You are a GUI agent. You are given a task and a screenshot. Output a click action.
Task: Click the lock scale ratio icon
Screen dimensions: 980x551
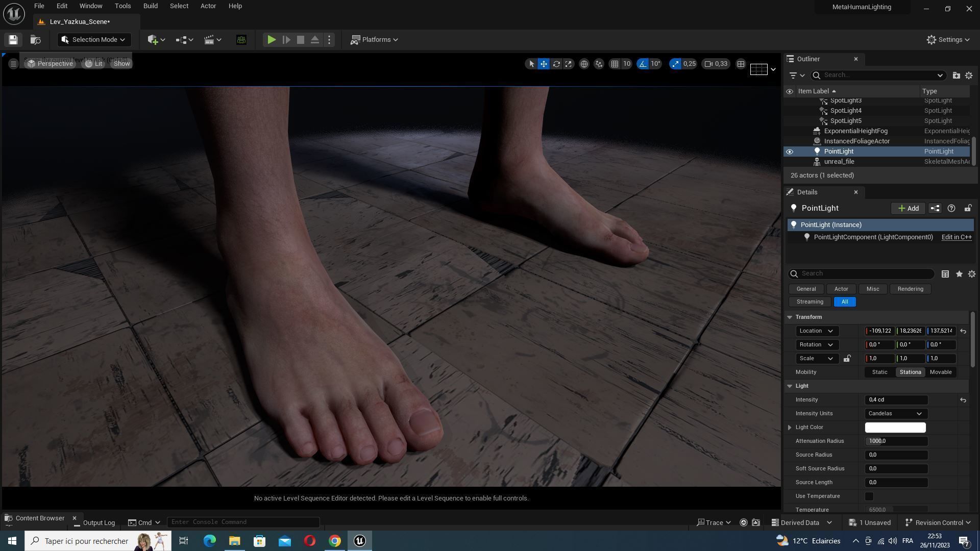click(x=847, y=359)
